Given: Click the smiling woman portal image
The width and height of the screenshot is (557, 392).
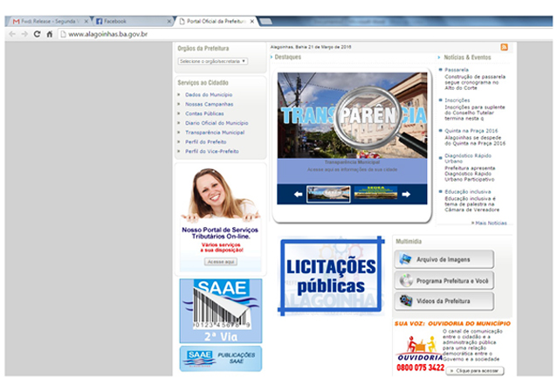Looking at the screenshot, I should pos(220,195).
